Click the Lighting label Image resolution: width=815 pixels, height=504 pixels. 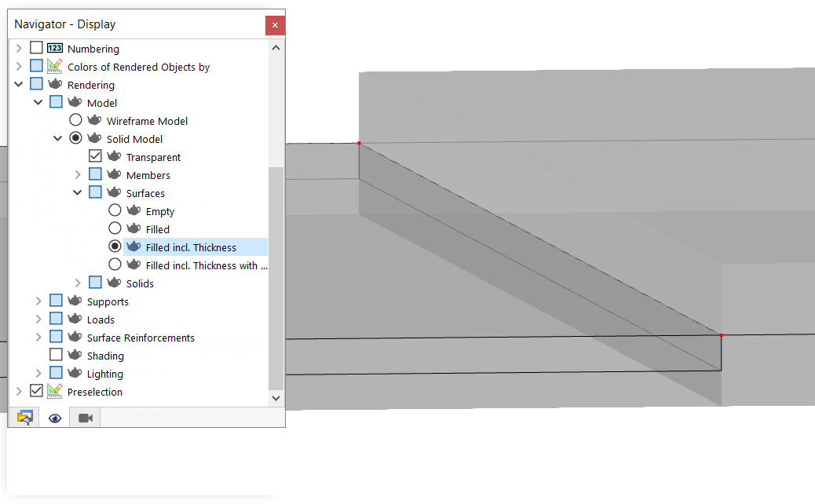105,374
